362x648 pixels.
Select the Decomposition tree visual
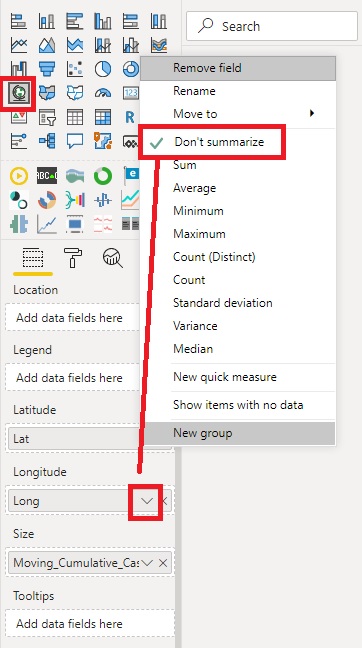coord(47,141)
